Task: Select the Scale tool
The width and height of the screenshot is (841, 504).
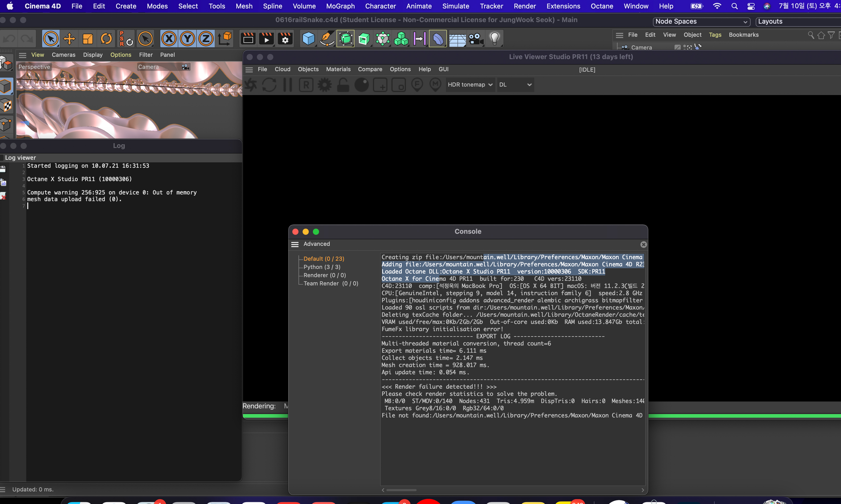Action: pyautogui.click(x=88, y=39)
